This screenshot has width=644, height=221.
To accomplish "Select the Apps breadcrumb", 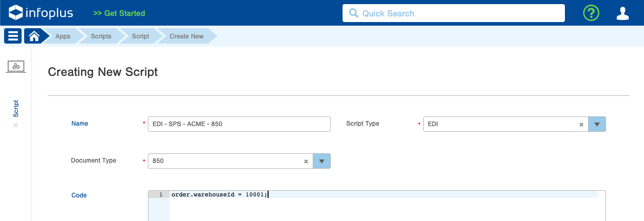I will 63,36.
